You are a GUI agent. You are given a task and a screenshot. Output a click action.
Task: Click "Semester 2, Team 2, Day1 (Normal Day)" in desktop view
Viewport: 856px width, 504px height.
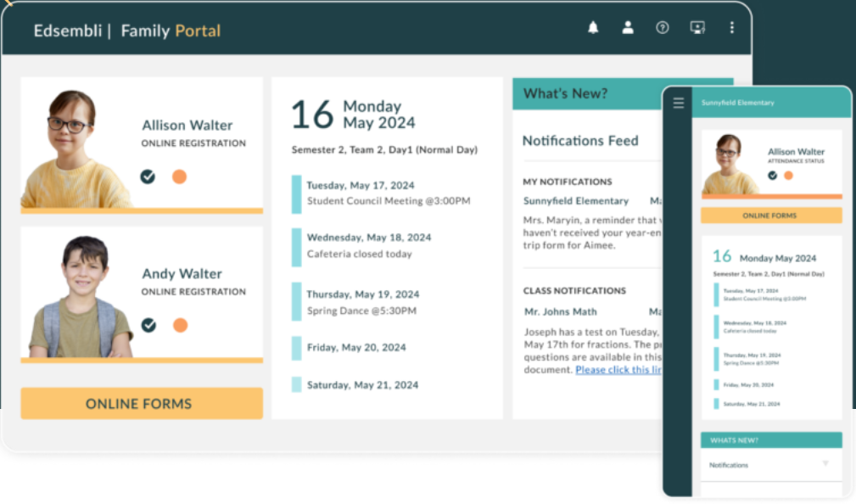pyautogui.click(x=384, y=149)
